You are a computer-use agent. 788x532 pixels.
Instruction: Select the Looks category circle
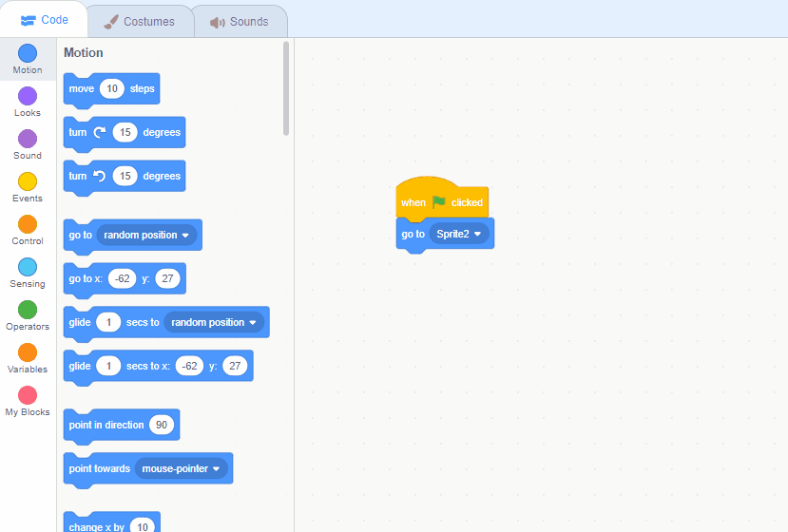(28, 96)
